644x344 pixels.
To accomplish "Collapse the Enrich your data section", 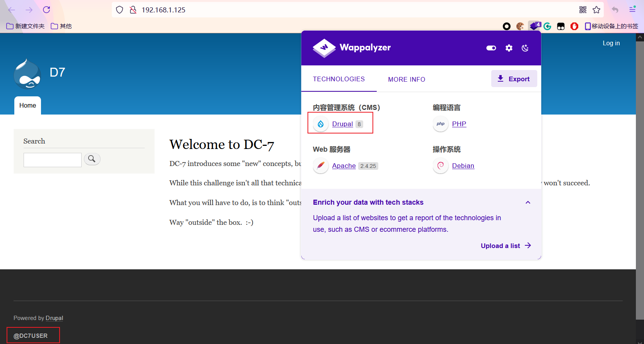I will coord(528,202).
